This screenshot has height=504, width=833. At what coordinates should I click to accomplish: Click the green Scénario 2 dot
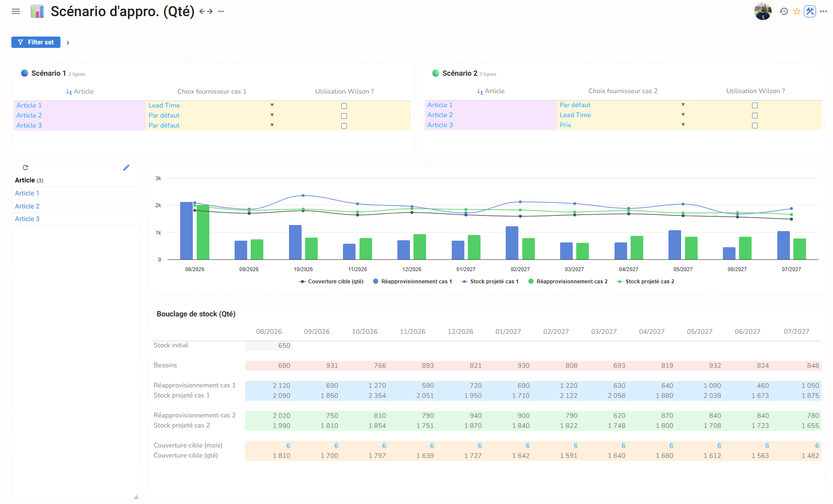coord(436,73)
